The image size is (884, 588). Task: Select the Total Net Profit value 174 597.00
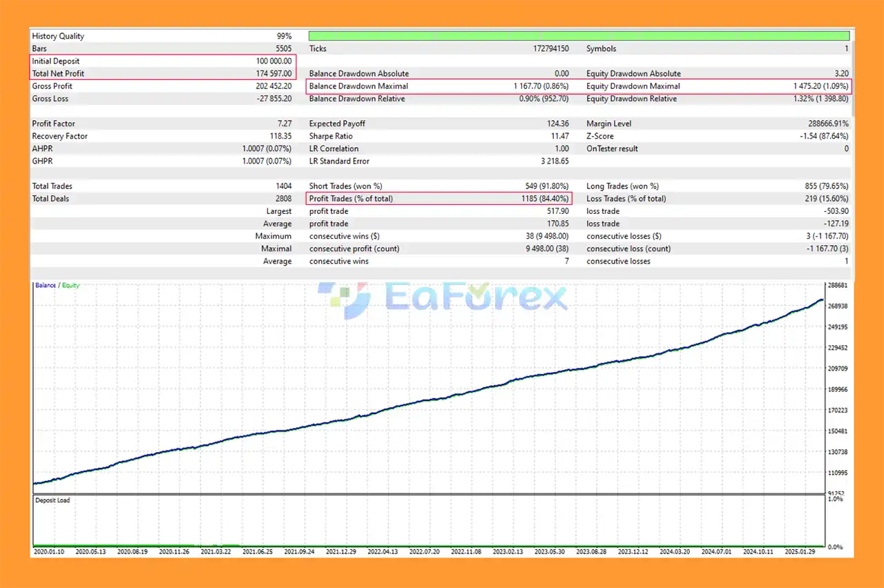click(273, 74)
